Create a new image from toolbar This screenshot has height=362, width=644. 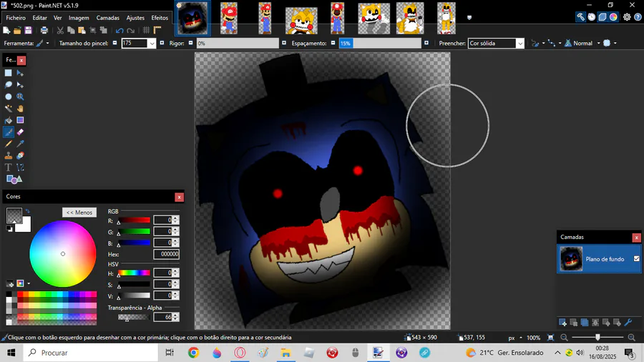click(6, 30)
